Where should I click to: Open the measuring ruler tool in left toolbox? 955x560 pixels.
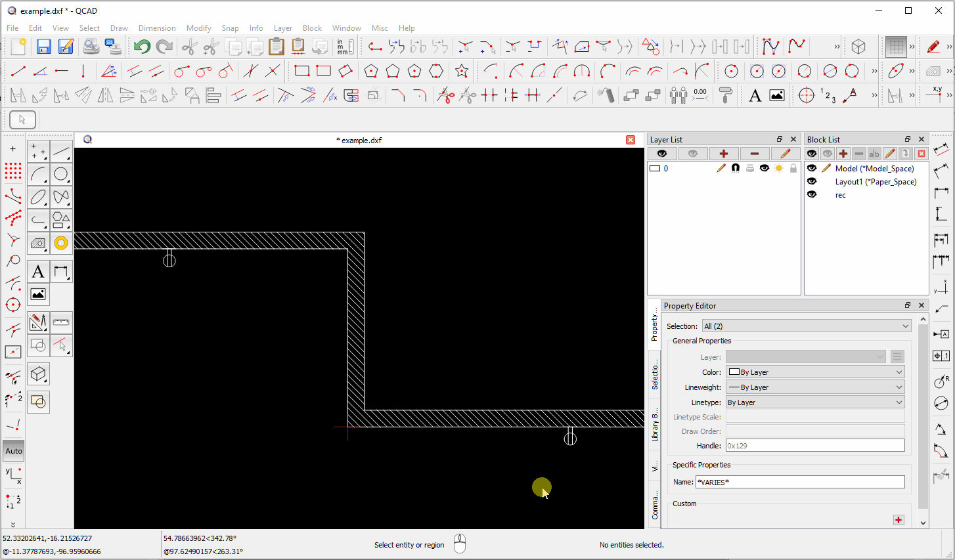61,322
